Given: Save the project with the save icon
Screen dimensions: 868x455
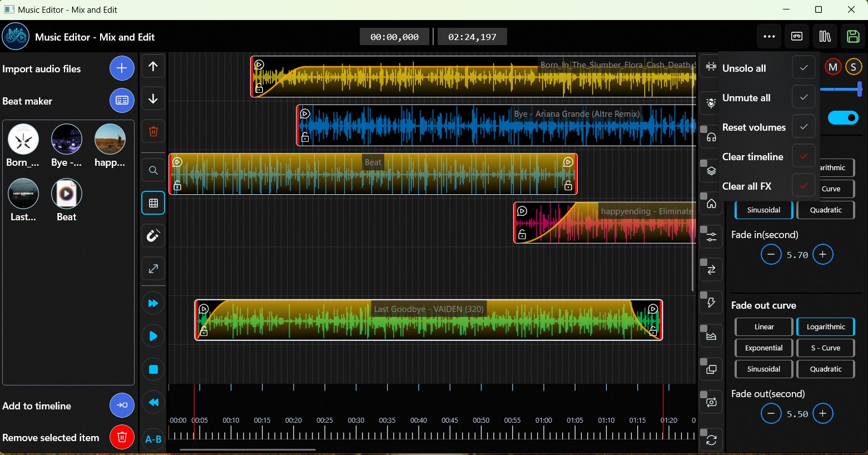Looking at the screenshot, I should click(852, 36).
